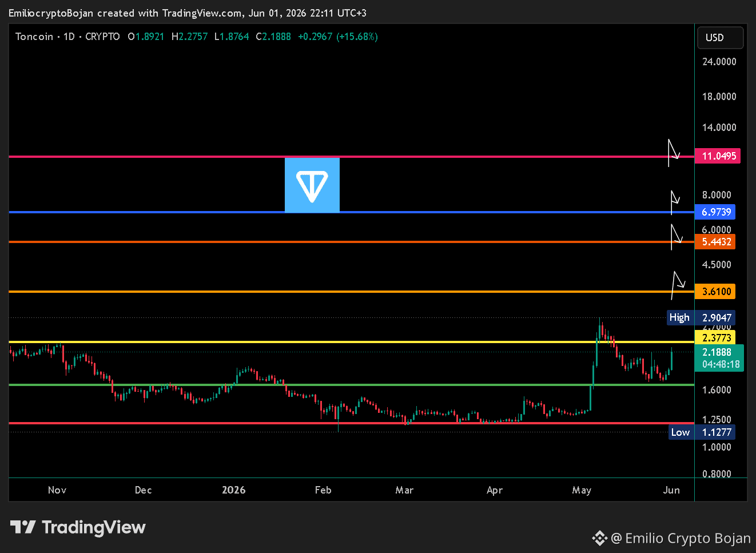Click the CRYPTO exchange label

(103, 37)
